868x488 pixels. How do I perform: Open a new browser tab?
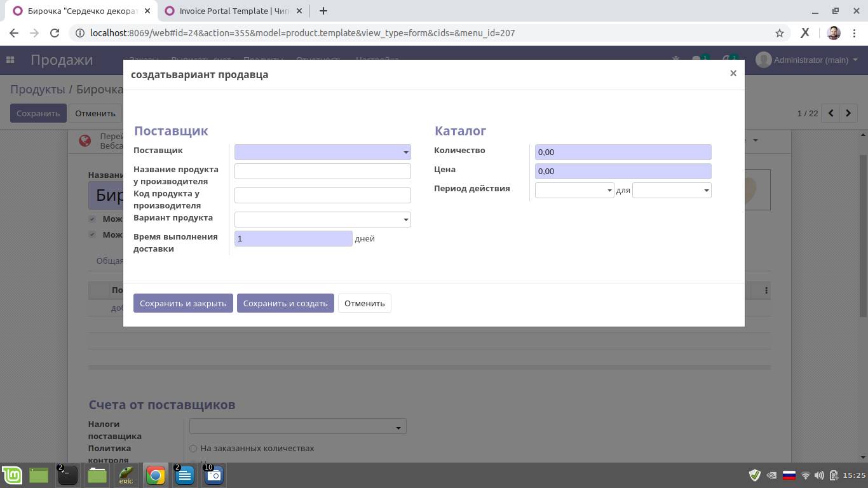pos(323,11)
